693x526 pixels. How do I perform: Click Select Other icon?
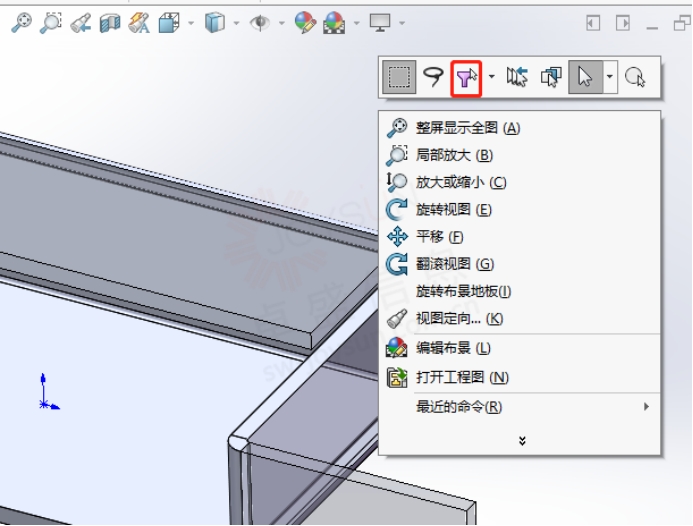551,77
